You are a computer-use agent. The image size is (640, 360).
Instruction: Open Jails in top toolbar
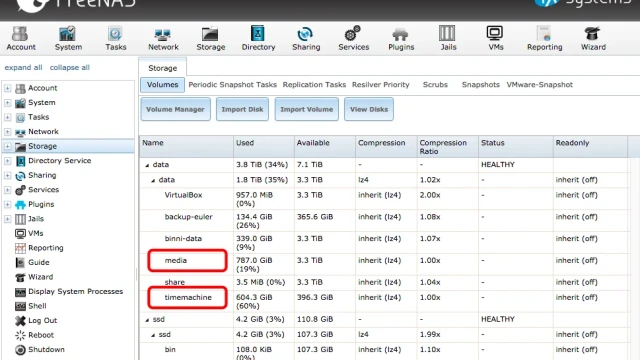pos(448,38)
